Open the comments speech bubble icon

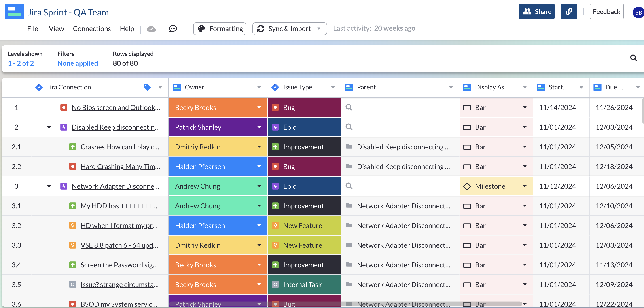173,29
